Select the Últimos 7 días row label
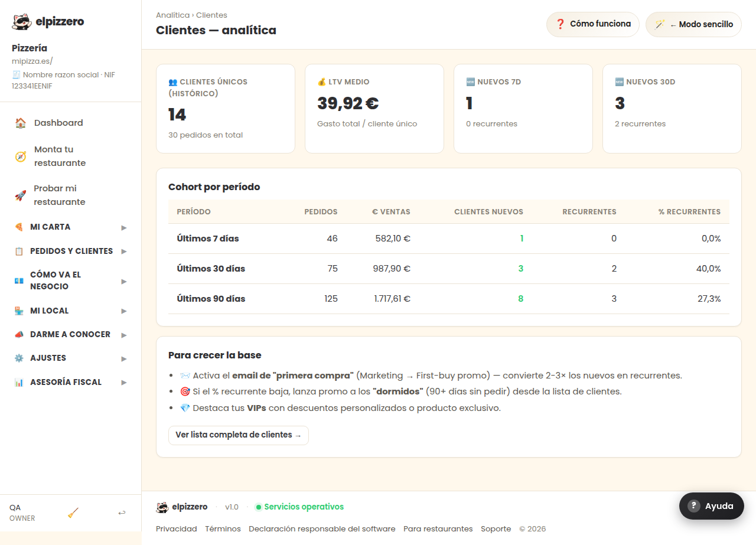This screenshot has height=545, width=756. tap(208, 239)
